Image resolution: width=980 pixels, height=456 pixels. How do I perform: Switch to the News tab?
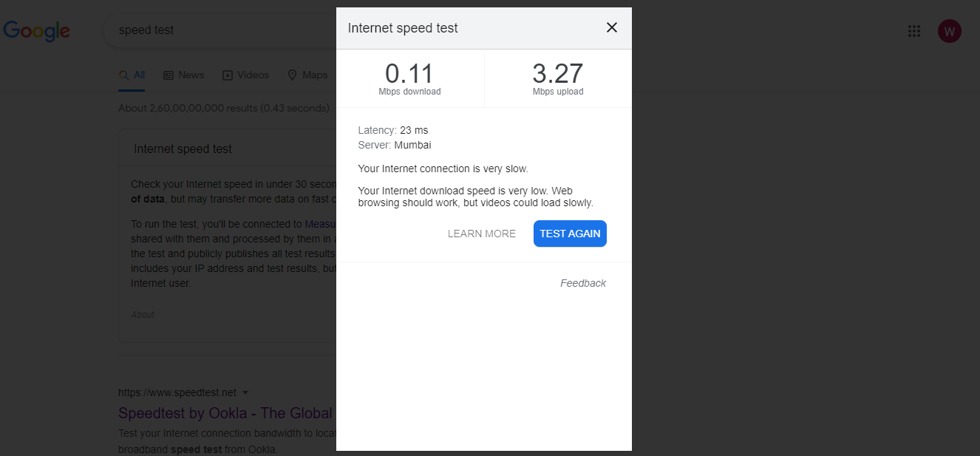183,75
